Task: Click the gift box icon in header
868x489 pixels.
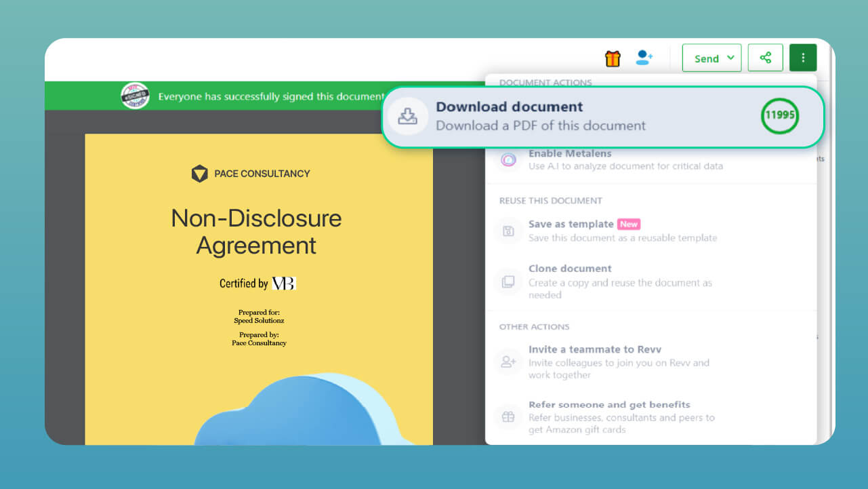Action: [613, 58]
